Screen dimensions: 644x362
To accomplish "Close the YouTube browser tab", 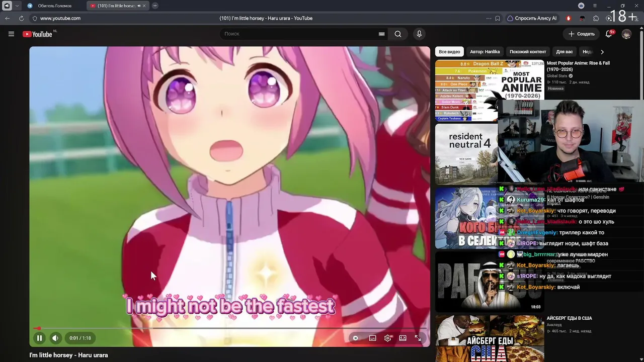I will click(144, 6).
